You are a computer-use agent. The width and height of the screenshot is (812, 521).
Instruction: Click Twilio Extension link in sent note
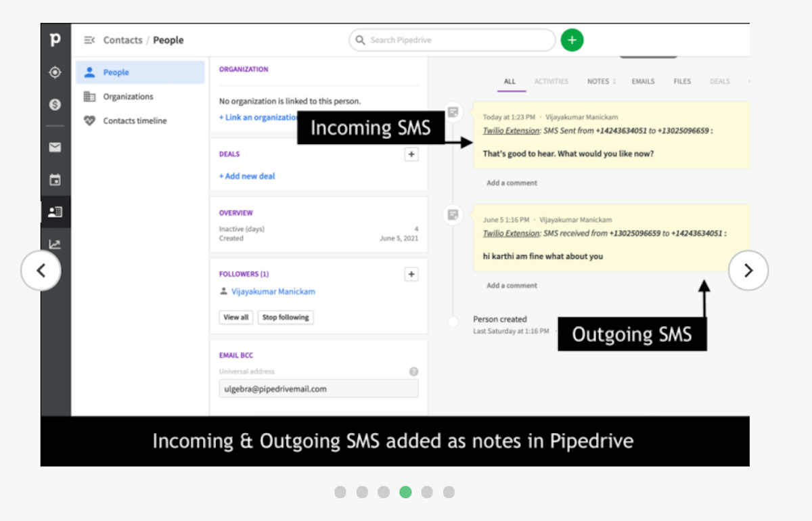(512, 130)
